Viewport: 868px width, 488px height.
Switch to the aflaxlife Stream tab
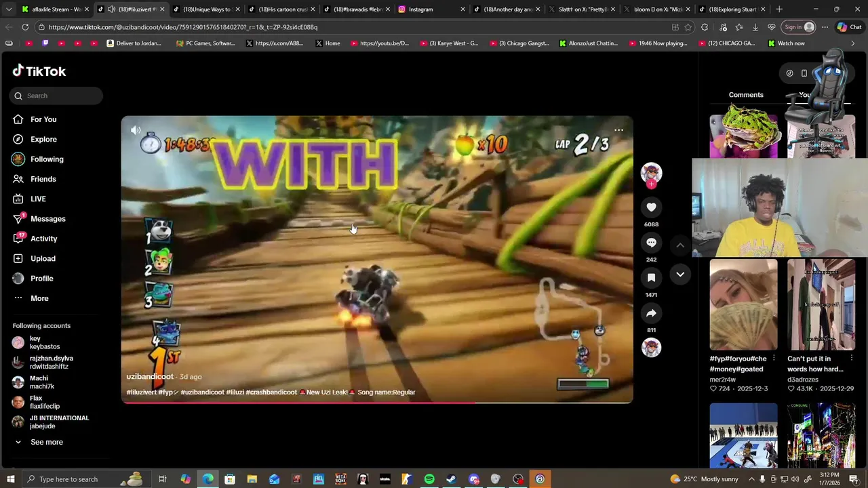(55, 9)
